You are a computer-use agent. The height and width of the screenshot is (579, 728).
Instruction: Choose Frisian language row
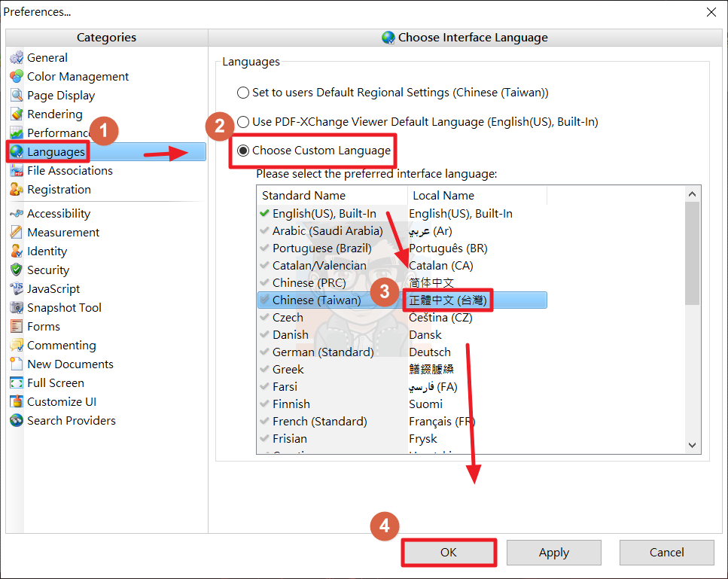402,438
